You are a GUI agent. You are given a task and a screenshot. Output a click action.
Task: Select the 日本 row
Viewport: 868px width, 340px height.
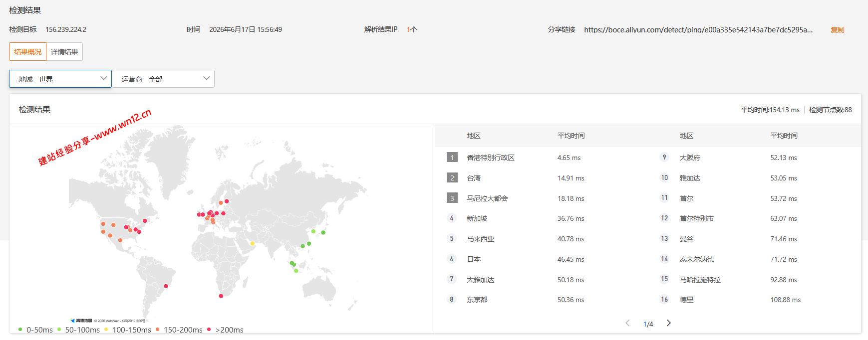coord(542,259)
